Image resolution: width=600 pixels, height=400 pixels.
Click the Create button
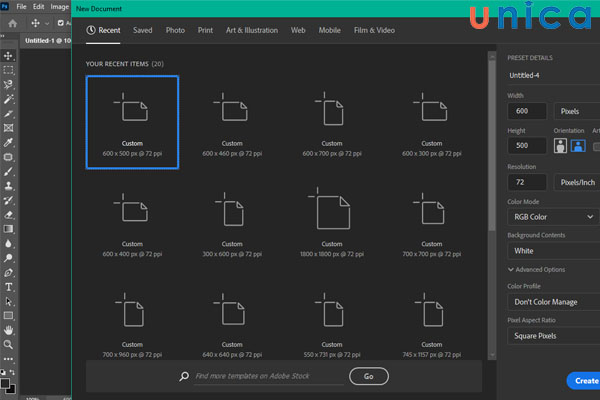point(583,380)
